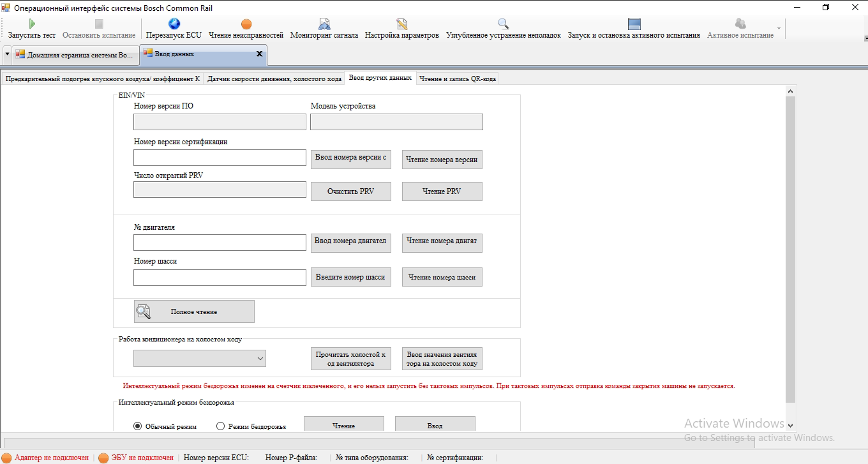Click the Очистить PRV button

(350, 191)
